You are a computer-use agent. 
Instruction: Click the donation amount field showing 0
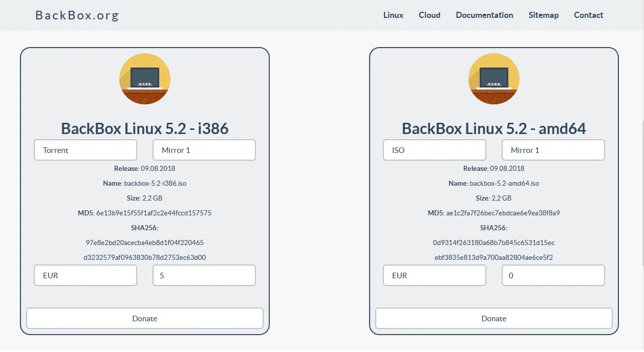(553, 275)
